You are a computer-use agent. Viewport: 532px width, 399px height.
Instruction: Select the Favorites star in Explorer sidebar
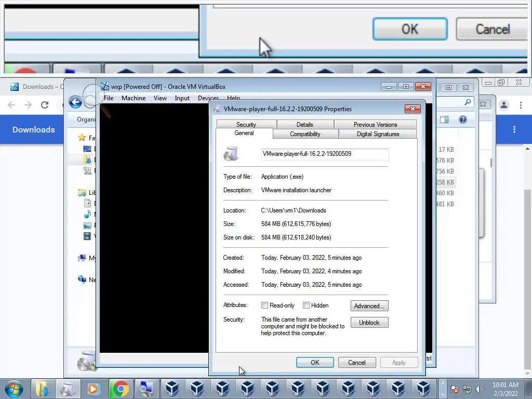[82, 137]
